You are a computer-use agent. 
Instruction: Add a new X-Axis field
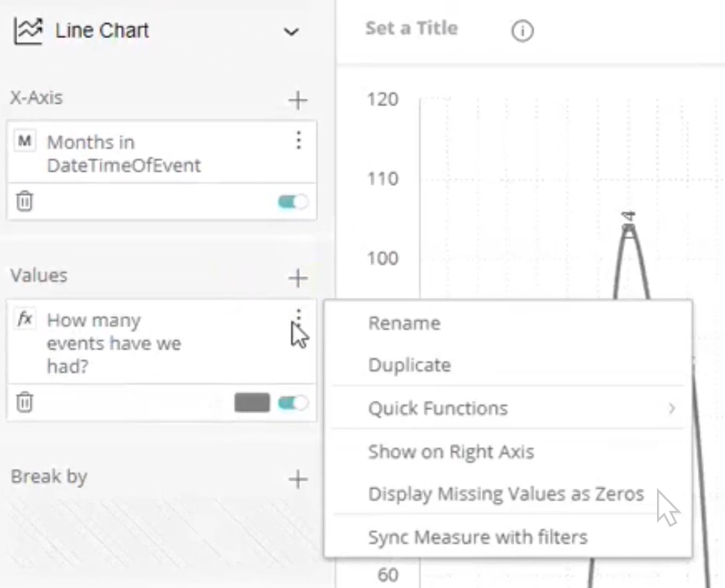(x=298, y=100)
